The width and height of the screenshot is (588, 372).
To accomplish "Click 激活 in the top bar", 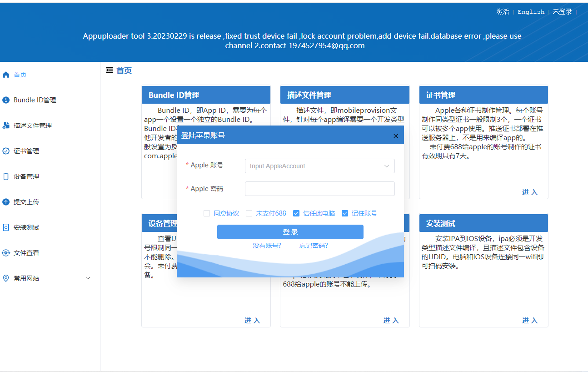I will pos(503,11).
